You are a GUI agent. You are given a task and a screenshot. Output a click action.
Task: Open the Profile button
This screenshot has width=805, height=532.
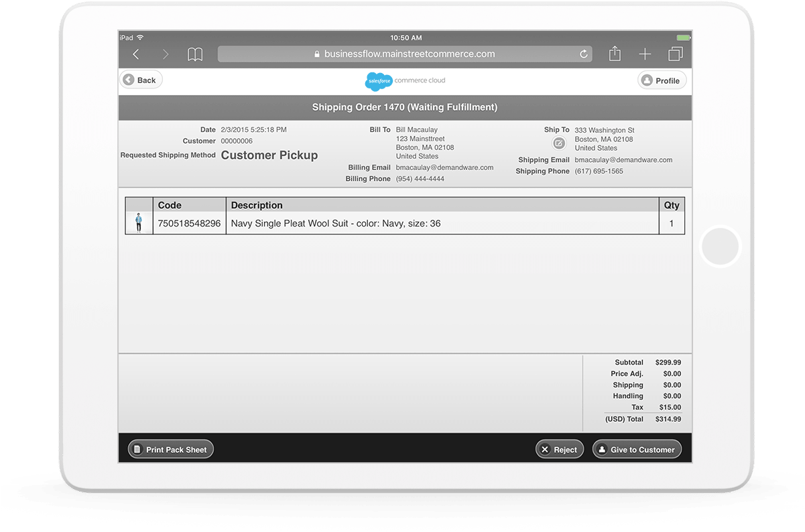661,80
